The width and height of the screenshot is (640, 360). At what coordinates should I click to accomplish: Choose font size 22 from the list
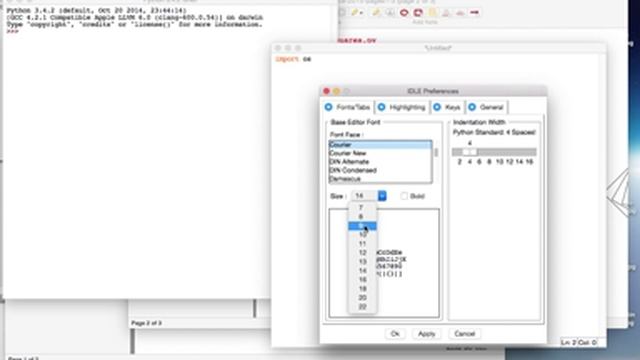362,307
